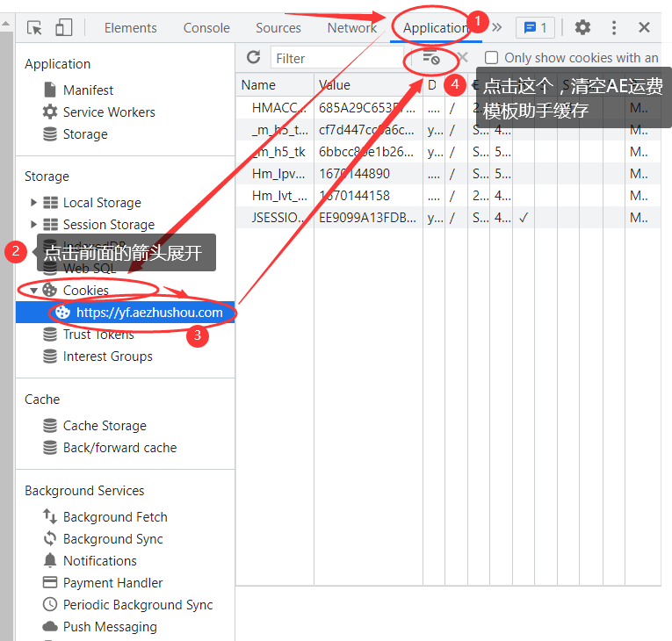Open Notifications service
The image size is (672, 641).
point(100,560)
